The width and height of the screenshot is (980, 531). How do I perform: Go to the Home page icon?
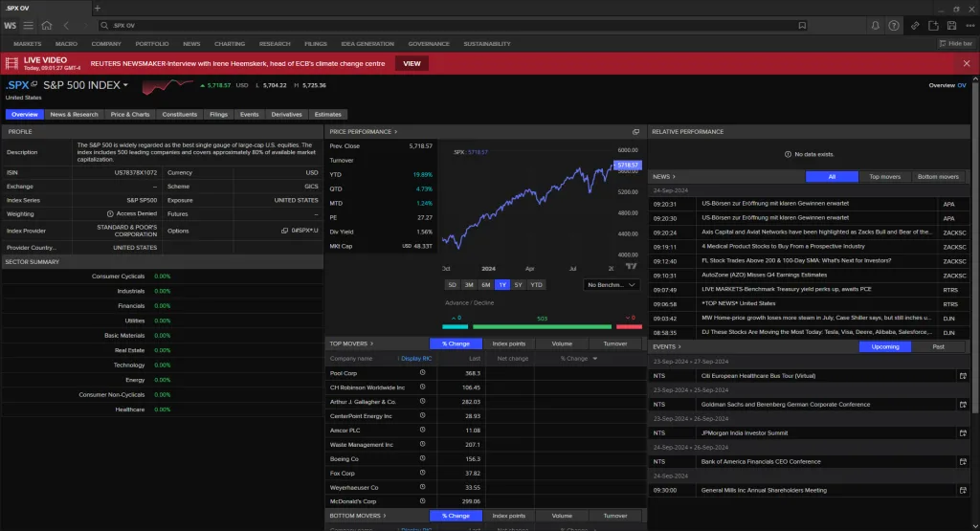(x=47, y=26)
